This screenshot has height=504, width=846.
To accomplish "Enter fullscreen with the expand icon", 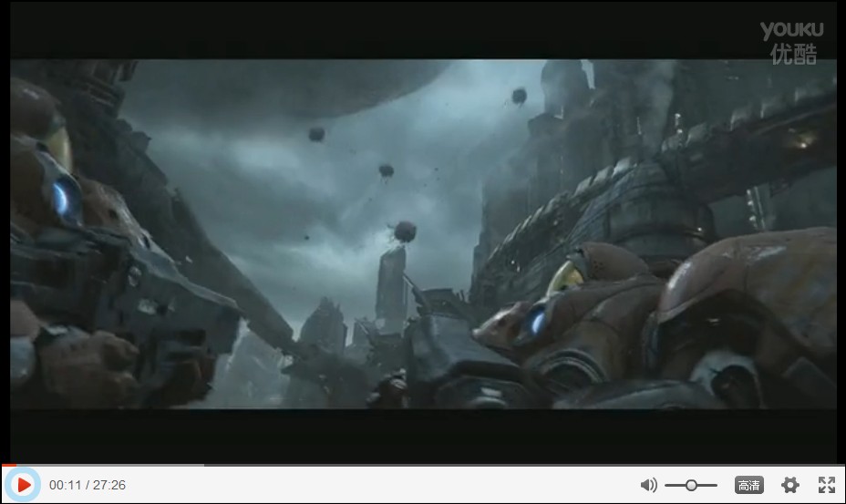I will (x=826, y=485).
